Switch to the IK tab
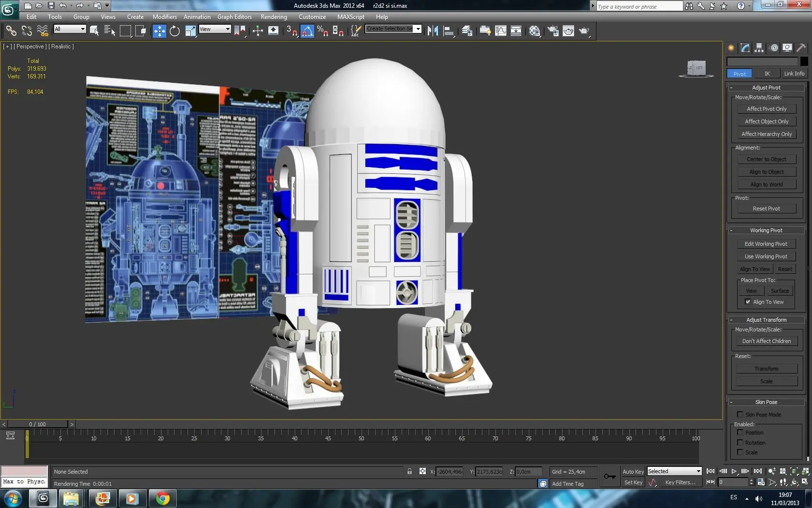 click(x=767, y=74)
